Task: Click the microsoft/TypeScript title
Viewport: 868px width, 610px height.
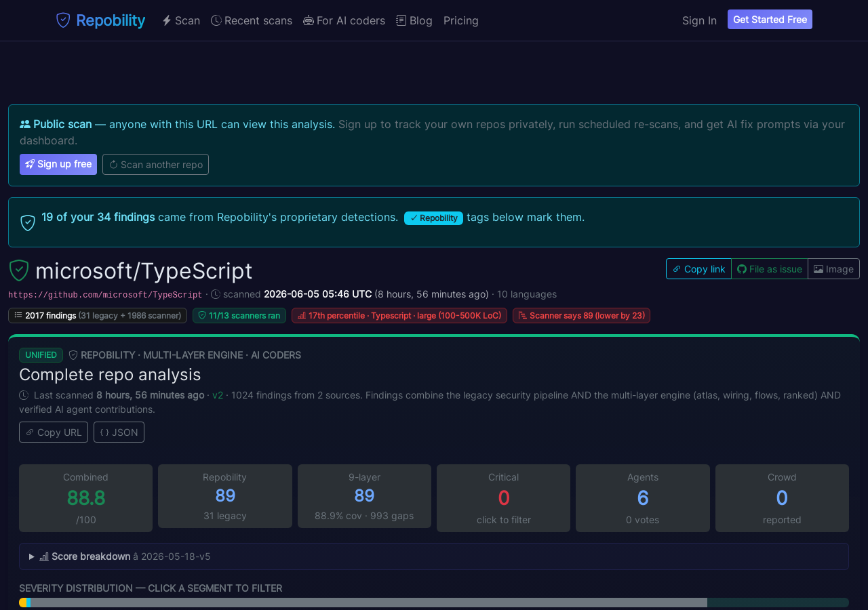Action: 144,270
